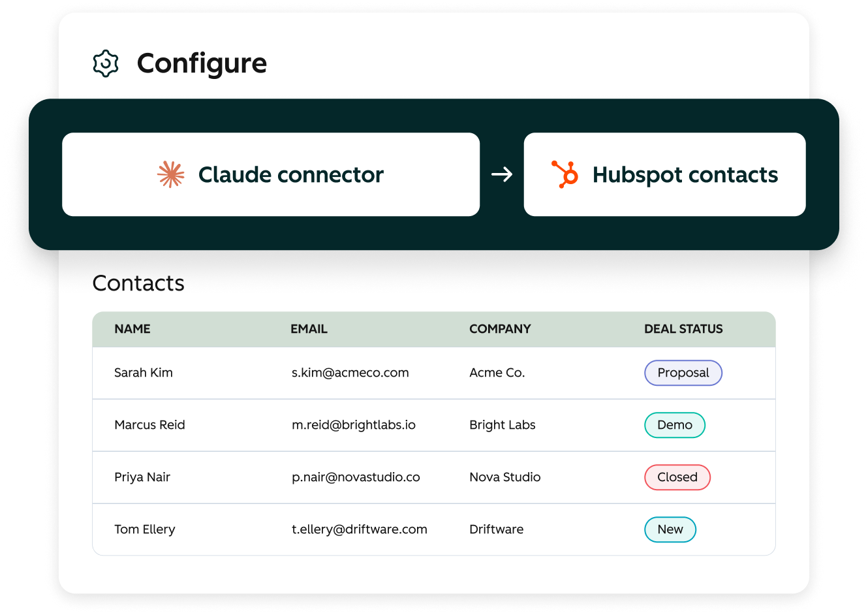Select the Priya Nair name cell
The width and height of the screenshot is (868, 615).
pos(142,477)
